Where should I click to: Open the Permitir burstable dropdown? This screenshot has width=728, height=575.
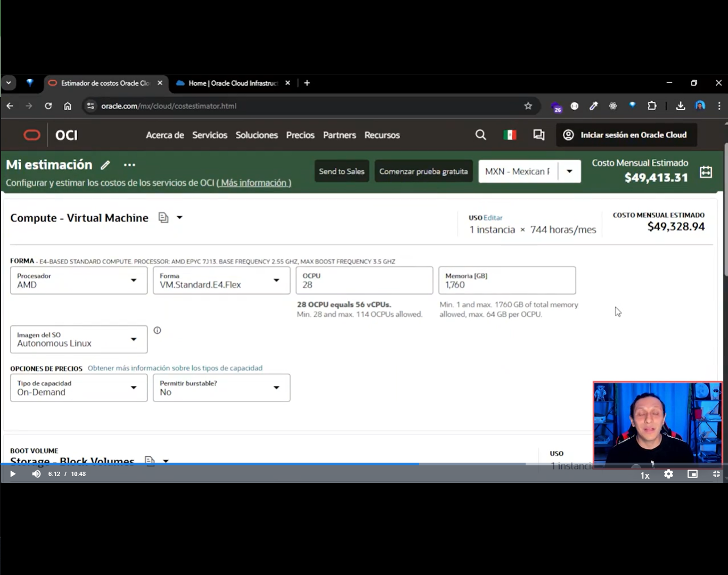click(222, 388)
